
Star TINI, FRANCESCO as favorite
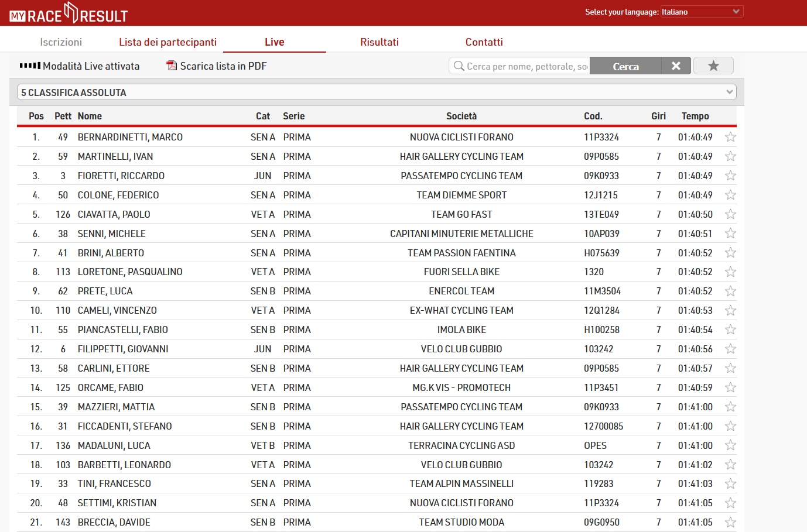(x=730, y=483)
